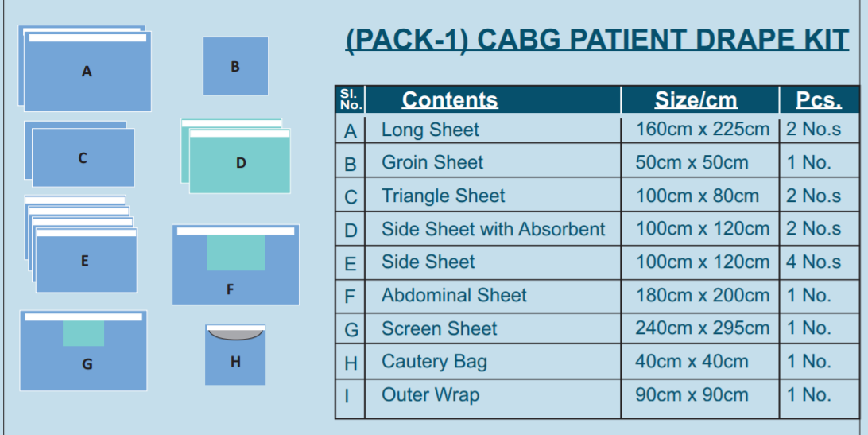
Task: Click the Contents column header
Action: pyautogui.click(x=450, y=100)
